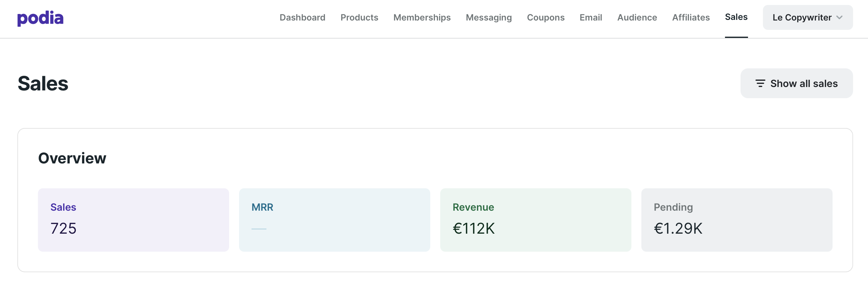868x284 pixels.
Task: Click the active Sales navigation tab
Action: point(736,17)
